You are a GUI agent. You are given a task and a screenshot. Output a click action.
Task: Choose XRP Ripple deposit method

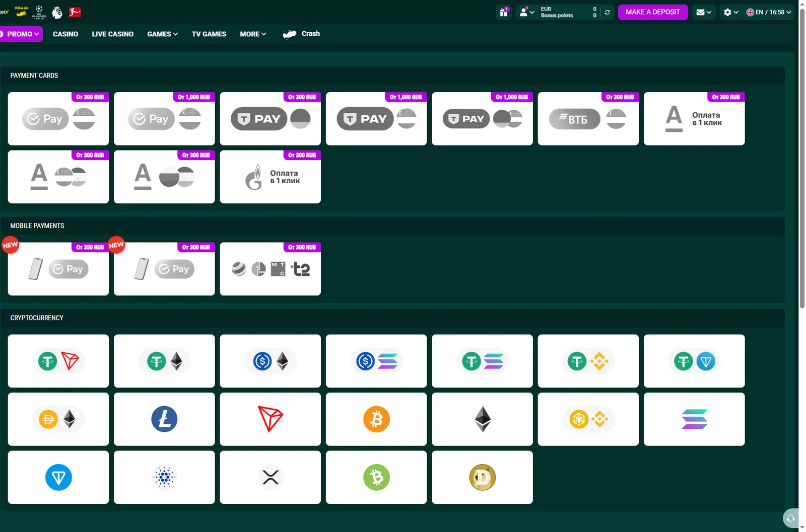(x=271, y=477)
